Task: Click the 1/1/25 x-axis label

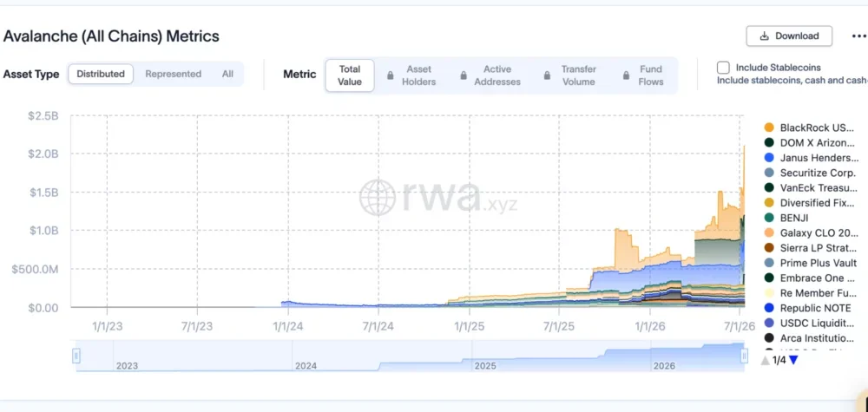Action: tap(470, 326)
